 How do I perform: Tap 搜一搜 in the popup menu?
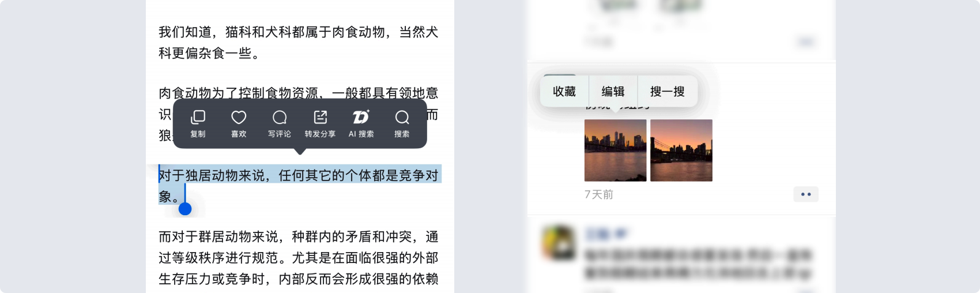pyautogui.click(x=668, y=91)
